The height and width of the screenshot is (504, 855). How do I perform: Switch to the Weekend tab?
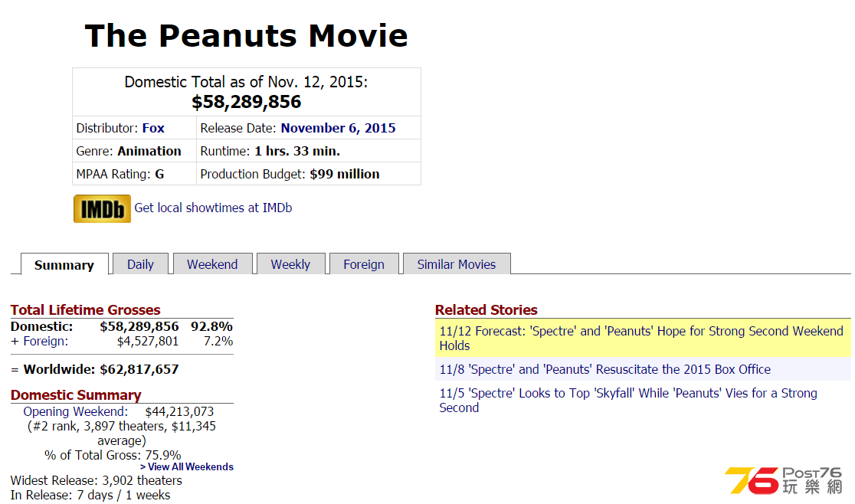coord(212,264)
